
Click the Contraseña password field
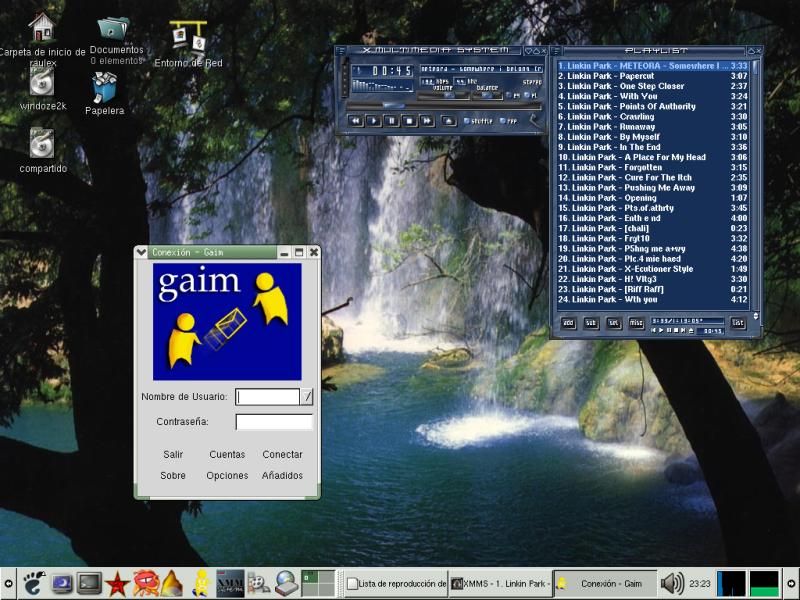273,422
